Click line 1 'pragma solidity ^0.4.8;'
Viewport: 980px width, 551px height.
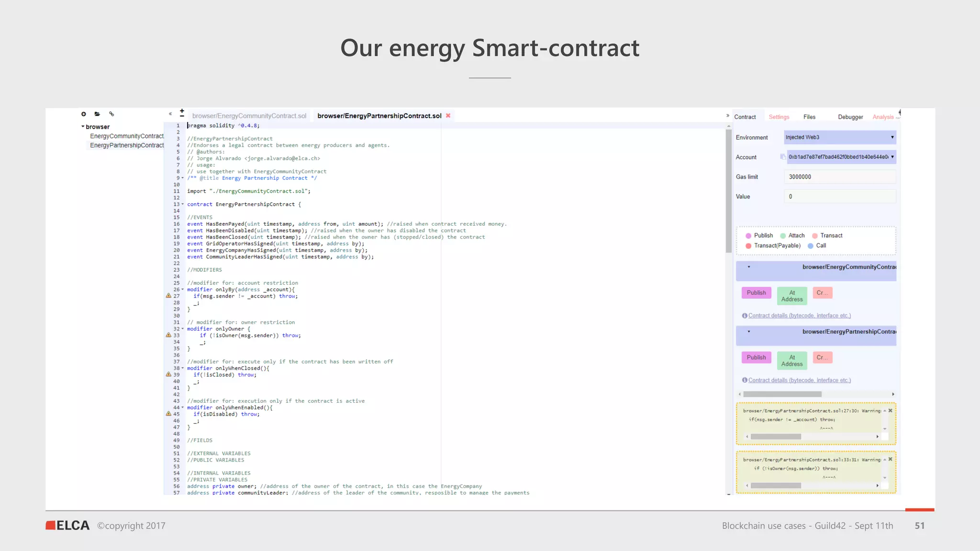tap(223, 126)
